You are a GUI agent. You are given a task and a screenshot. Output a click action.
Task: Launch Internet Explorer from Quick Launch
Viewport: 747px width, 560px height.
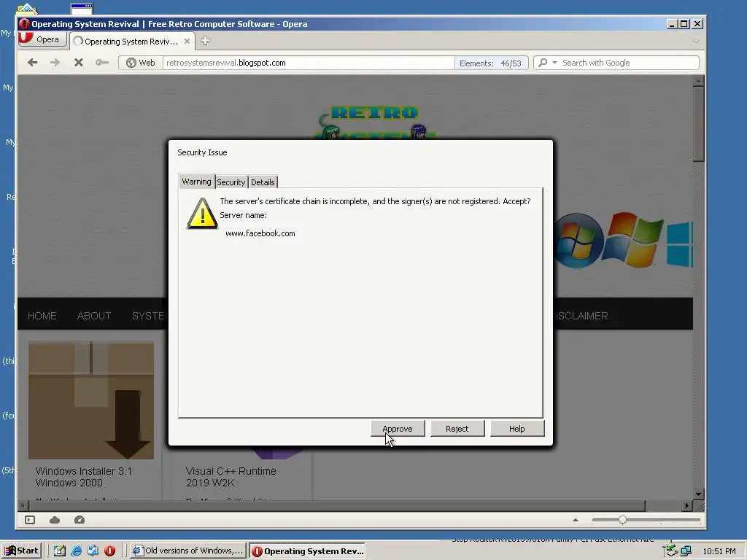[x=76, y=551]
